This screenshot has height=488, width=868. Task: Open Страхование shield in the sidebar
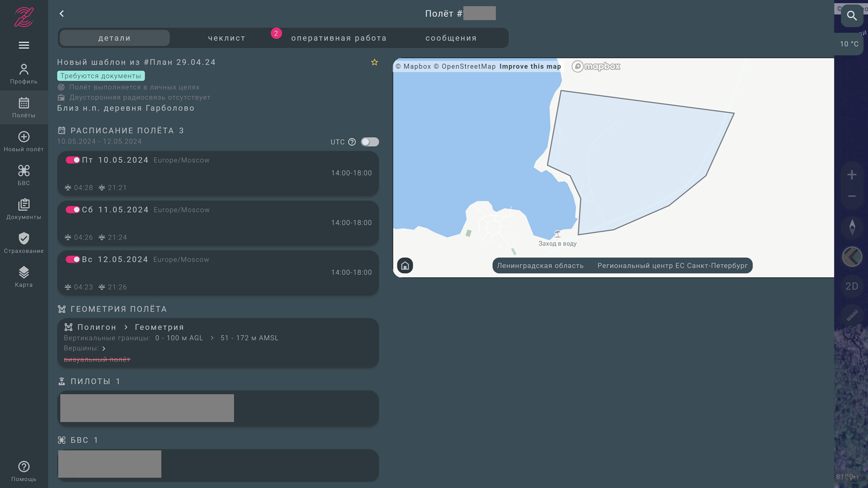click(x=24, y=243)
